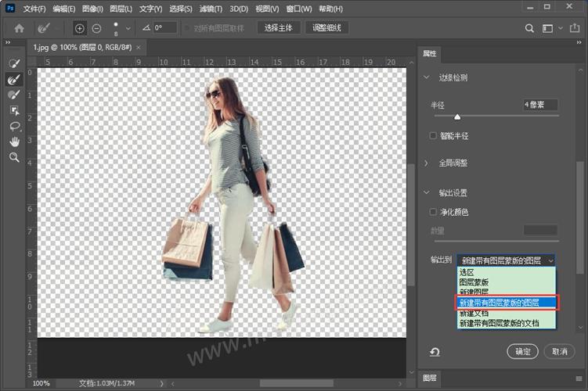This screenshot has height=391, width=588.
Task: Collapse the 输出设置 section
Action: pos(427,192)
